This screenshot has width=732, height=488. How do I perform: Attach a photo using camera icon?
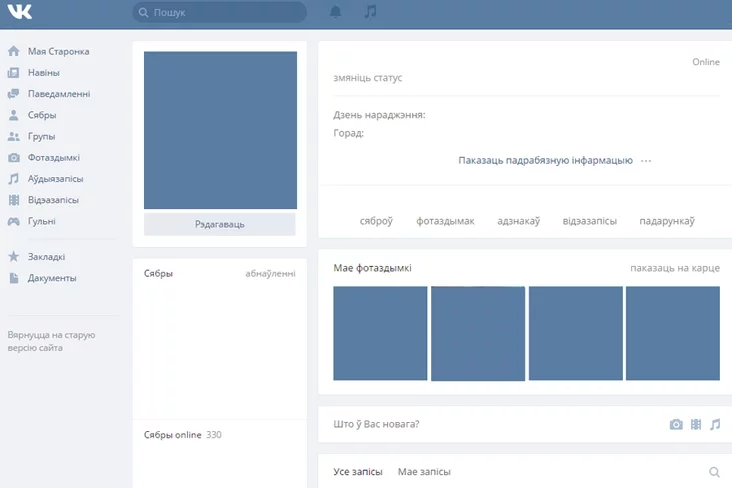point(676,424)
